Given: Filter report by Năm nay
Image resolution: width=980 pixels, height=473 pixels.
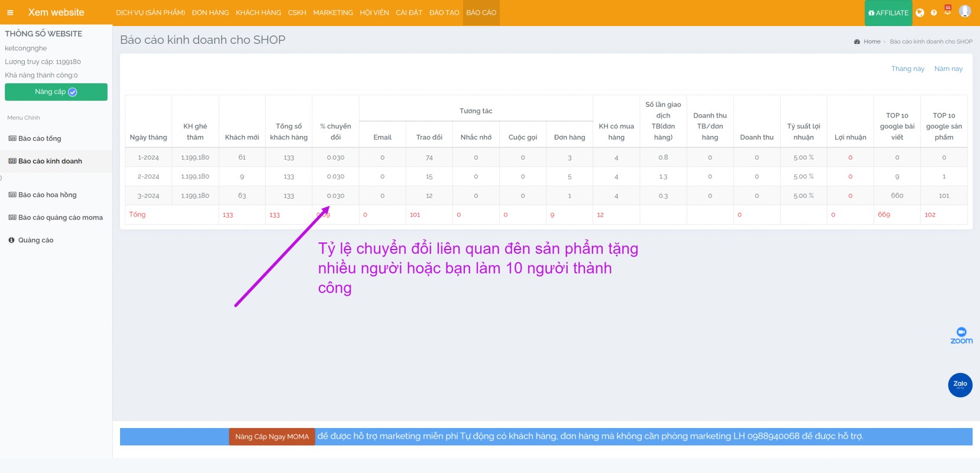Looking at the screenshot, I should [948, 69].
